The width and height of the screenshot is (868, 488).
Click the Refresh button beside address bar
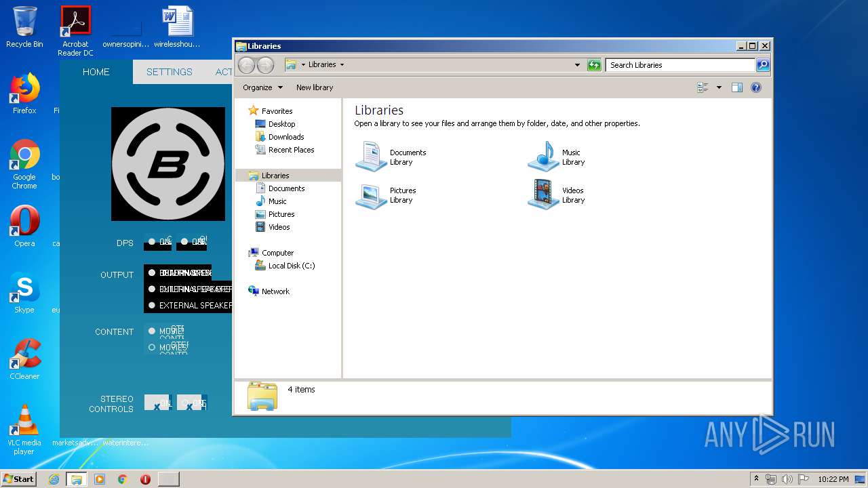tap(594, 65)
